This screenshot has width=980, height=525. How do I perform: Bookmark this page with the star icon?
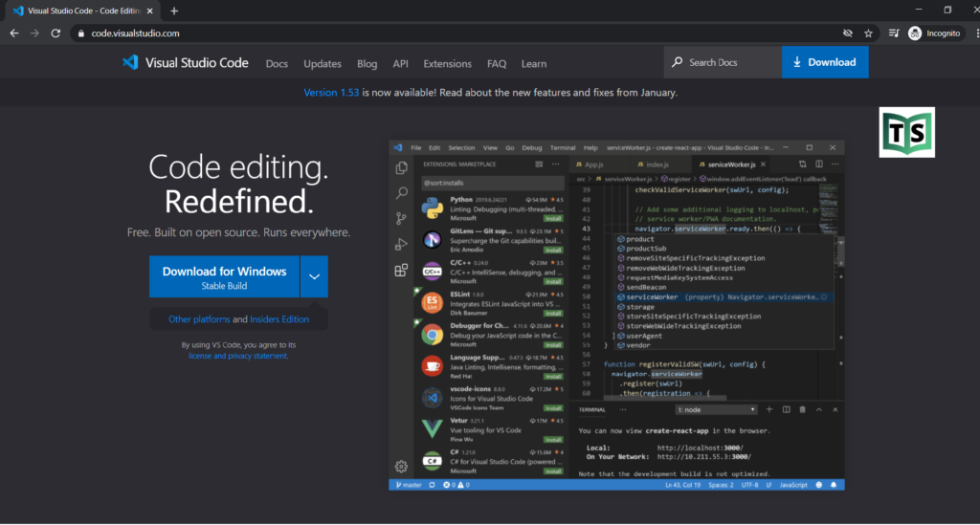click(868, 33)
